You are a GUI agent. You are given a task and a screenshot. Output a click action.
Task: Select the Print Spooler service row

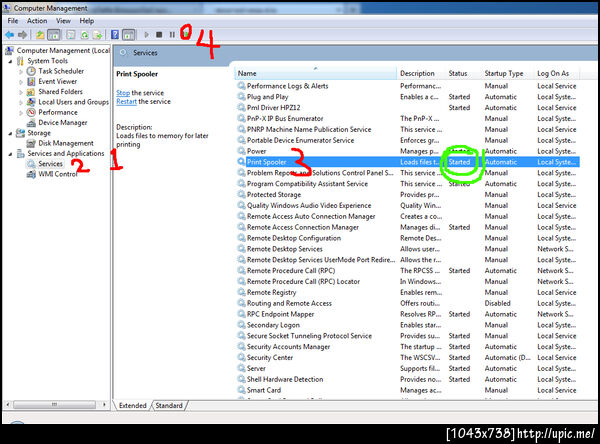click(x=408, y=162)
